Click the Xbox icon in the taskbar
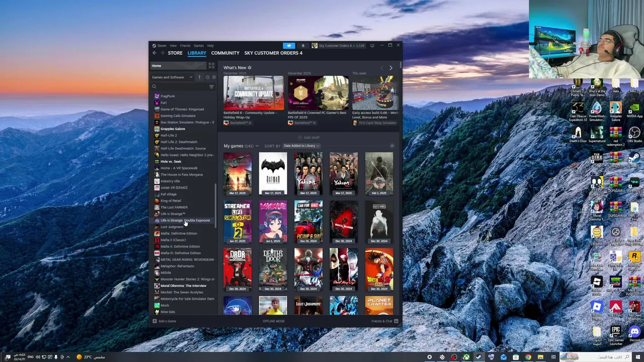 pos(466,357)
